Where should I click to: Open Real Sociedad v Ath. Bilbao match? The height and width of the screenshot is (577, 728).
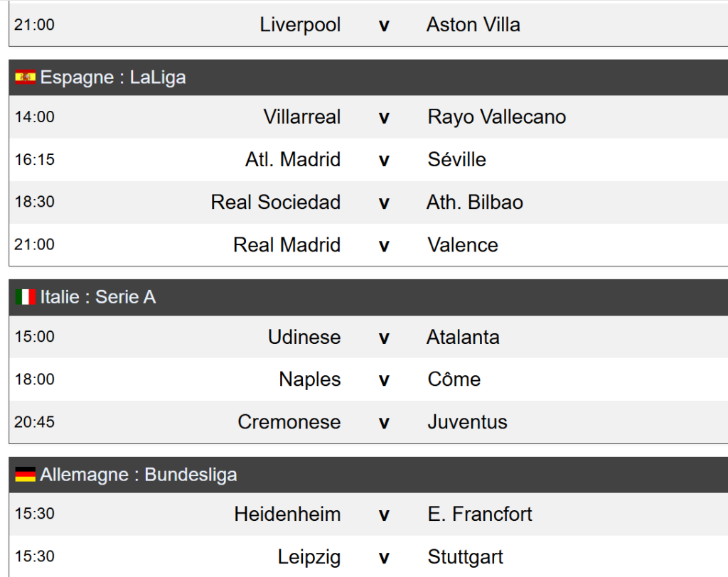click(384, 203)
